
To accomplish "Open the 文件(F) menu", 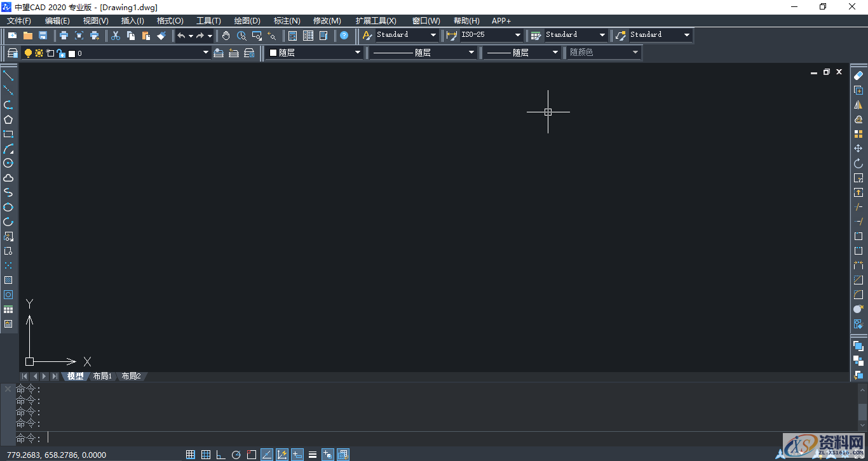I will pos(19,21).
